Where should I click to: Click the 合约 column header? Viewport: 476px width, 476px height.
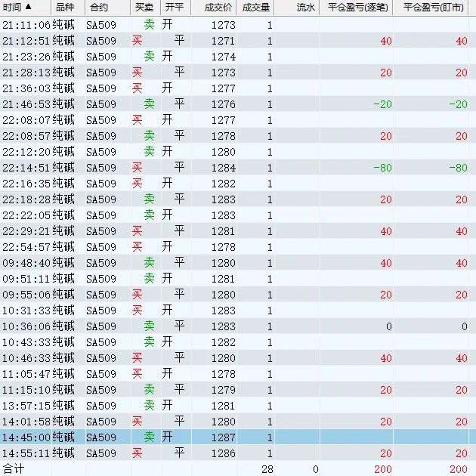(x=107, y=8)
